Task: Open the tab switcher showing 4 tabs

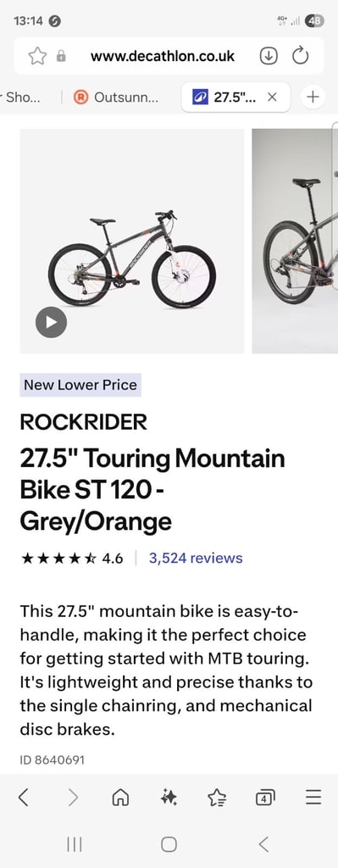Action: [265, 798]
